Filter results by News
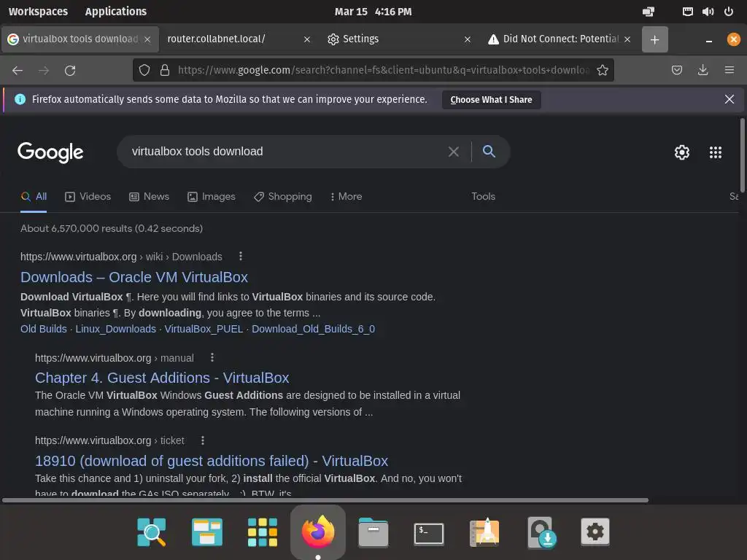 point(149,197)
